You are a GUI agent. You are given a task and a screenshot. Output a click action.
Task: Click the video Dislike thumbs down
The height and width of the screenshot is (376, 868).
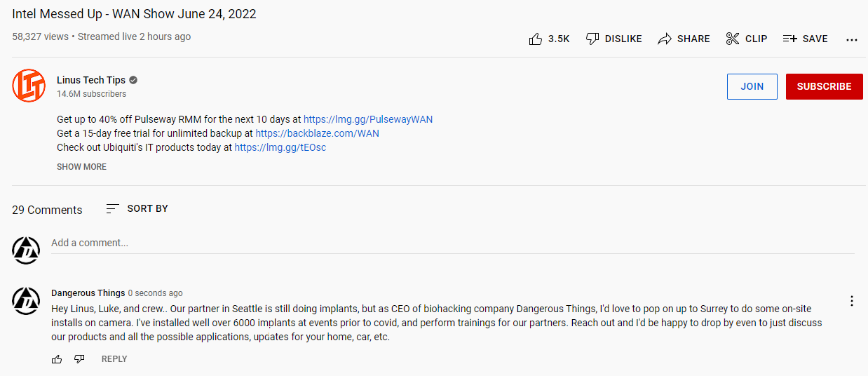pyautogui.click(x=614, y=39)
